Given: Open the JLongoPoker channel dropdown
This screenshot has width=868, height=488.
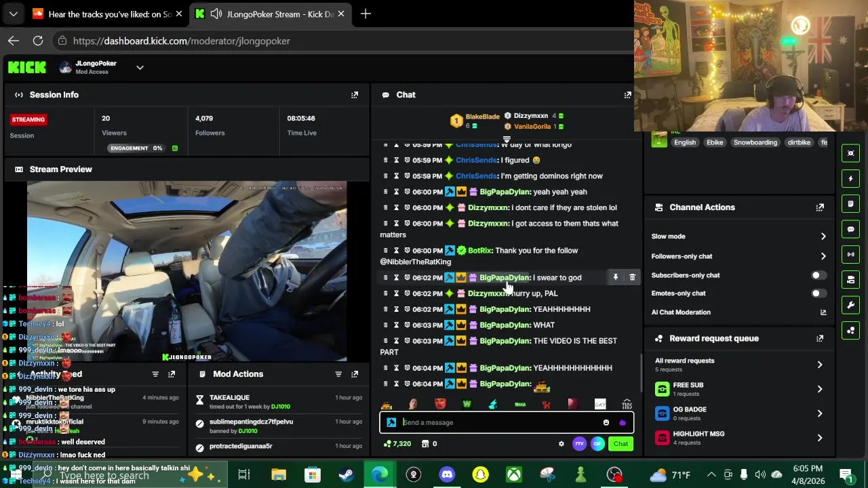Looking at the screenshot, I should (x=140, y=67).
